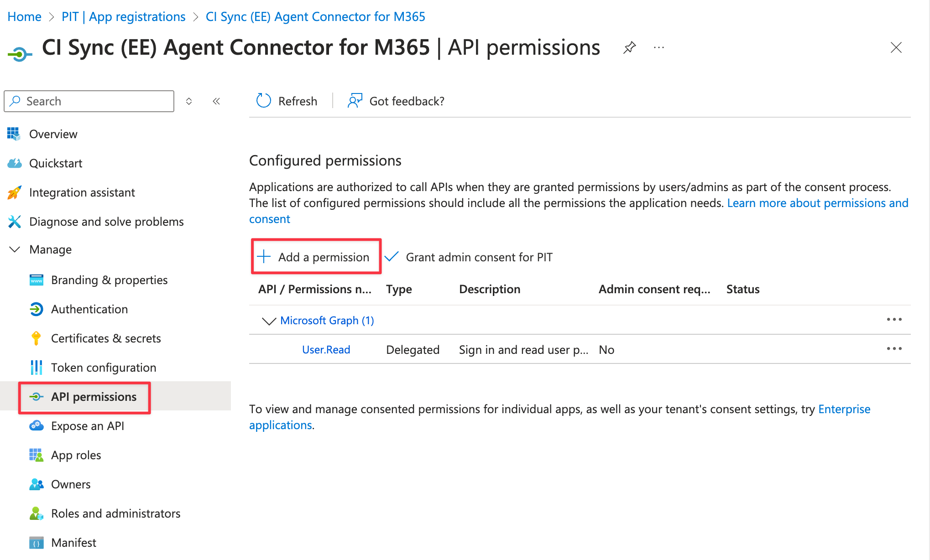
Task: Click the Refresh circular arrow icon
Action: (264, 101)
